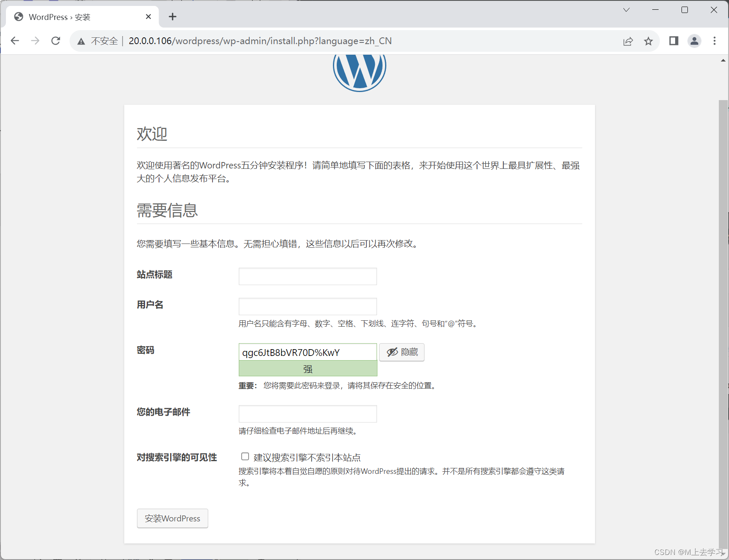Focus the 用户名 input field

[x=308, y=306]
